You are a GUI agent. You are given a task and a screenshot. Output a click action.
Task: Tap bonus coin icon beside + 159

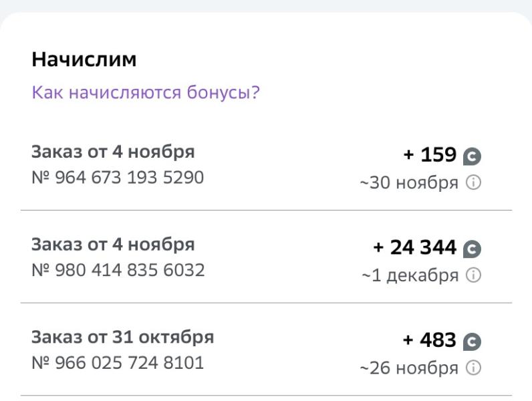[473, 156]
